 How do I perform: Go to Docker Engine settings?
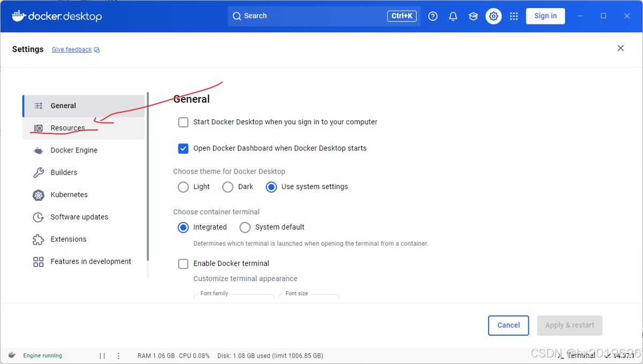tap(74, 150)
